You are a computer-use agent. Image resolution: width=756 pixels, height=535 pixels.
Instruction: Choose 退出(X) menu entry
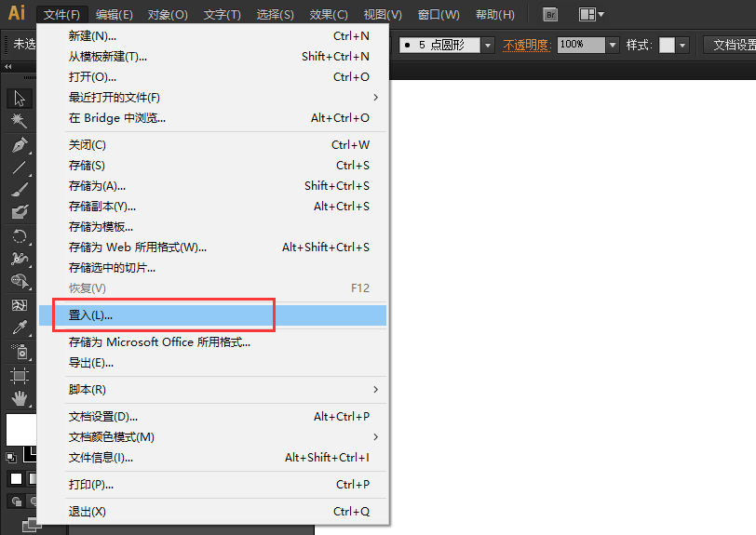pyautogui.click(x=212, y=512)
